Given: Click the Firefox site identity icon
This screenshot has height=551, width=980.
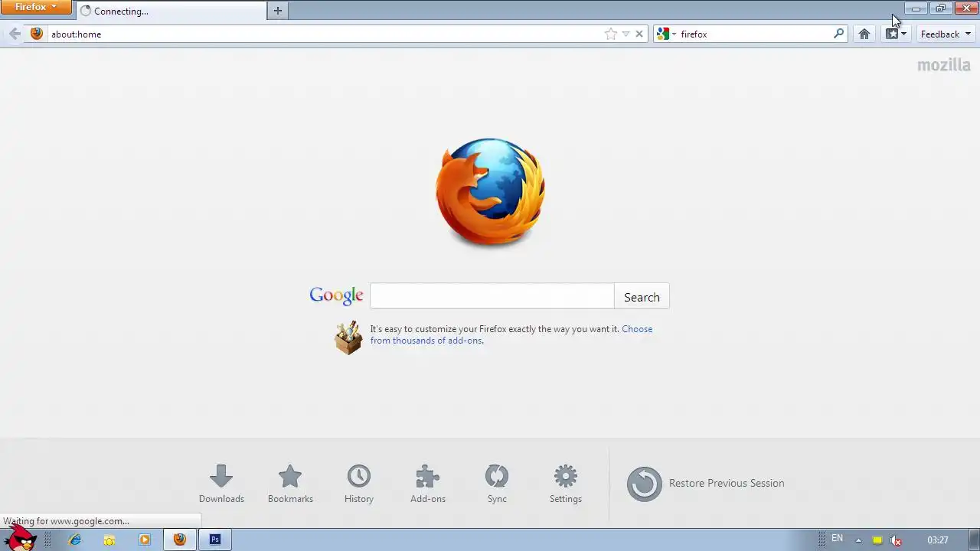Looking at the screenshot, I should (36, 34).
